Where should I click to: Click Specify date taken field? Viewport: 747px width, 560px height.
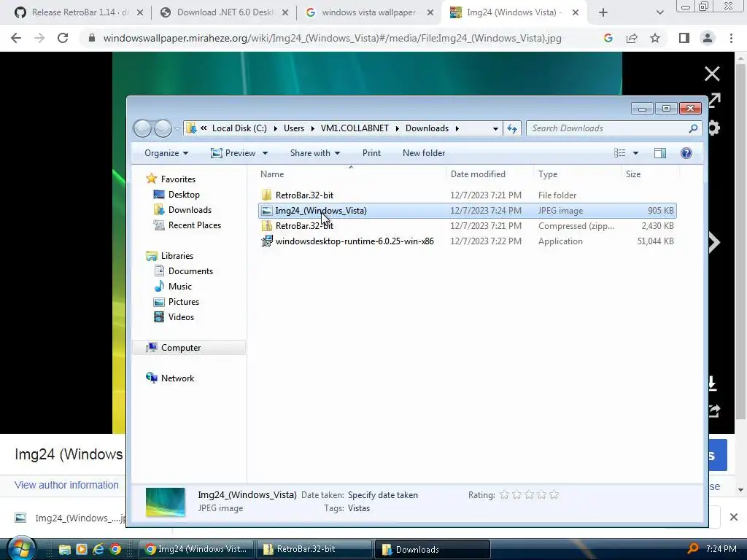382,495
